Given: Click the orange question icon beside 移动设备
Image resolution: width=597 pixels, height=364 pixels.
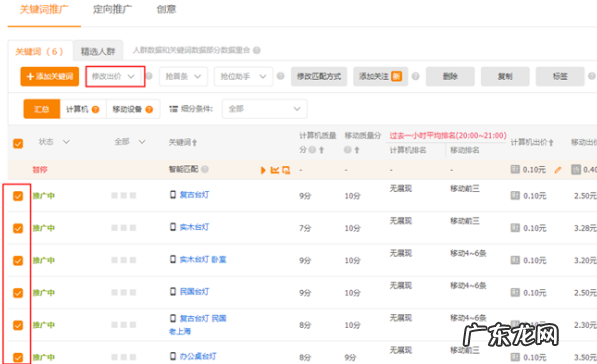Looking at the screenshot, I should [149, 110].
